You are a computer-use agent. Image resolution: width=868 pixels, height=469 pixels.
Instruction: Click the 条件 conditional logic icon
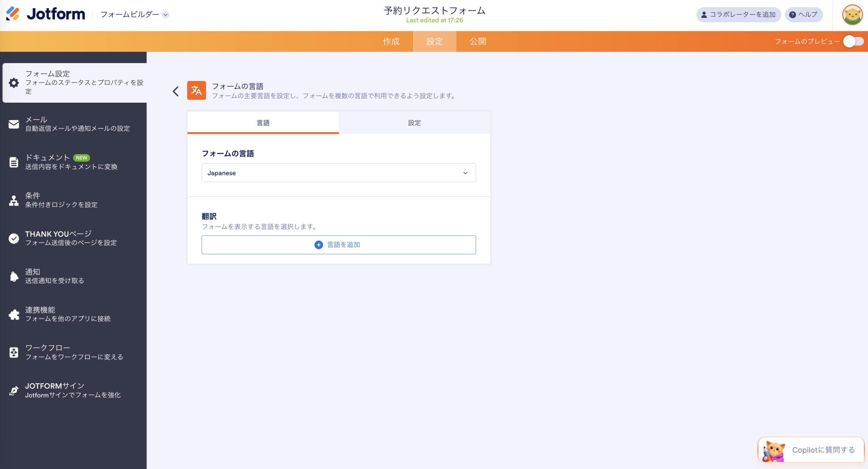(x=14, y=200)
